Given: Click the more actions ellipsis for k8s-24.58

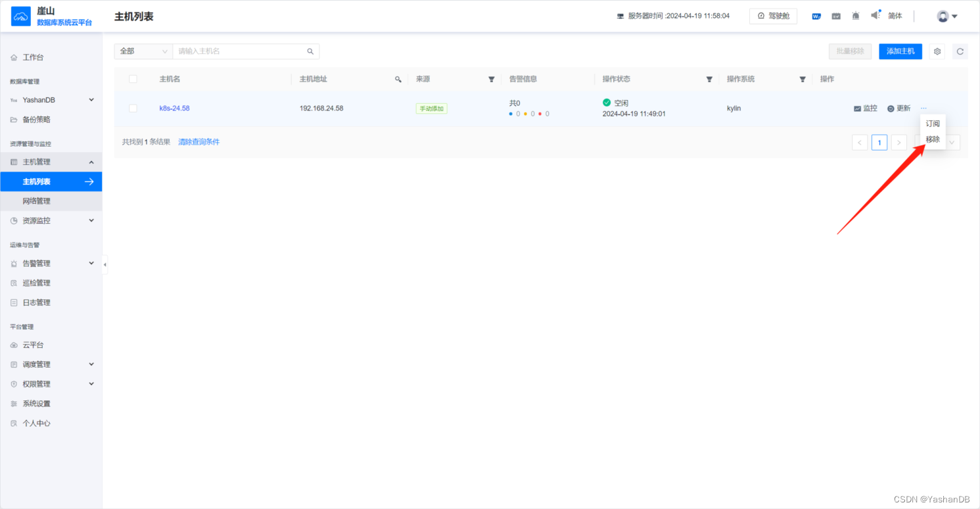Looking at the screenshot, I should pyautogui.click(x=923, y=108).
